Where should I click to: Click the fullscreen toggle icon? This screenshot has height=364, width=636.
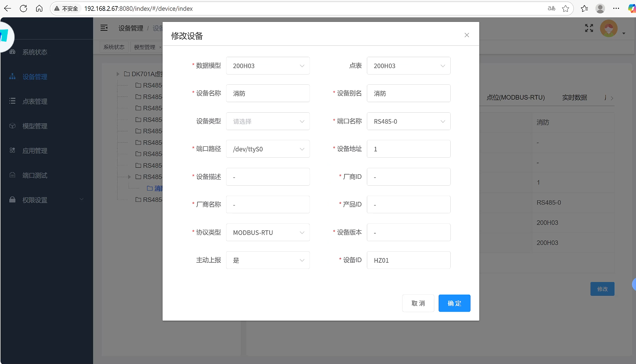pos(589,28)
